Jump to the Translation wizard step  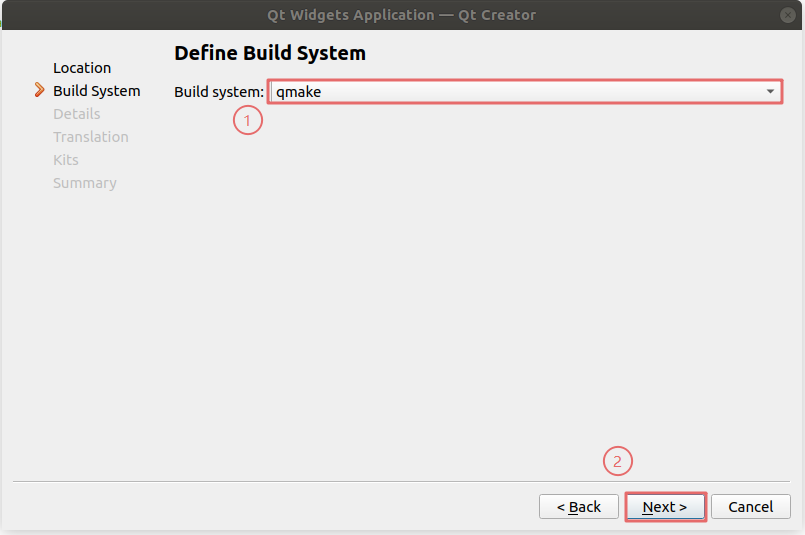(x=91, y=137)
